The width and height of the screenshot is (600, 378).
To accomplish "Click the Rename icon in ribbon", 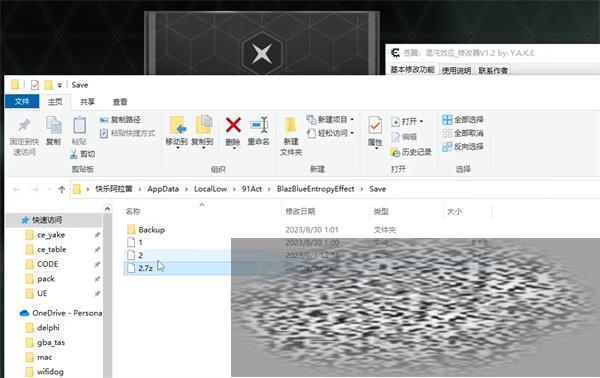I will [259, 125].
